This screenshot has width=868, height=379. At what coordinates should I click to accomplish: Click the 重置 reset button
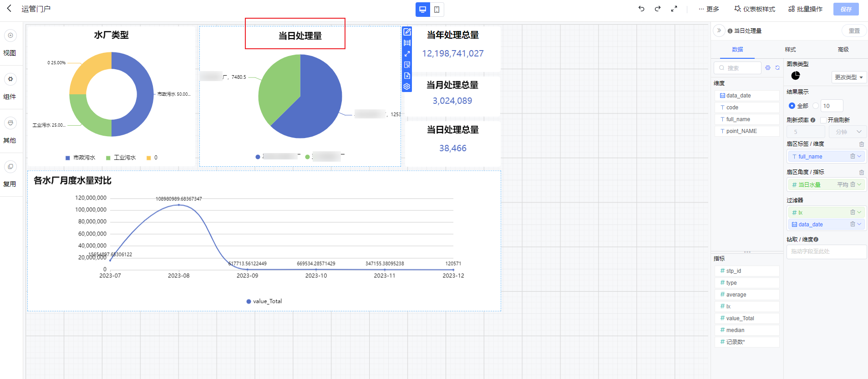[x=854, y=31]
